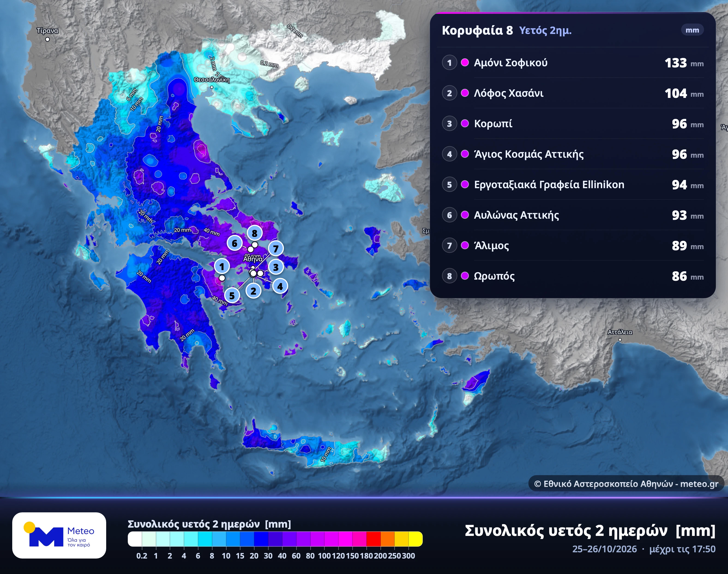728x574 pixels.
Task: Click rank 8 badge beside Ωρωπός
Action: tap(449, 276)
